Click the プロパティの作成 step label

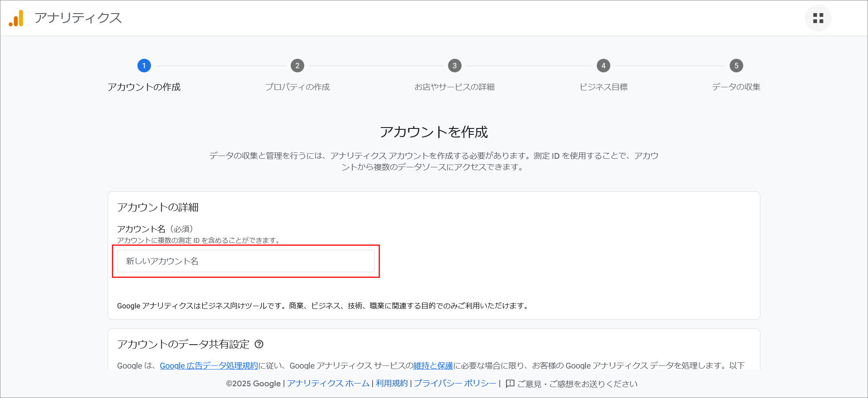297,87
